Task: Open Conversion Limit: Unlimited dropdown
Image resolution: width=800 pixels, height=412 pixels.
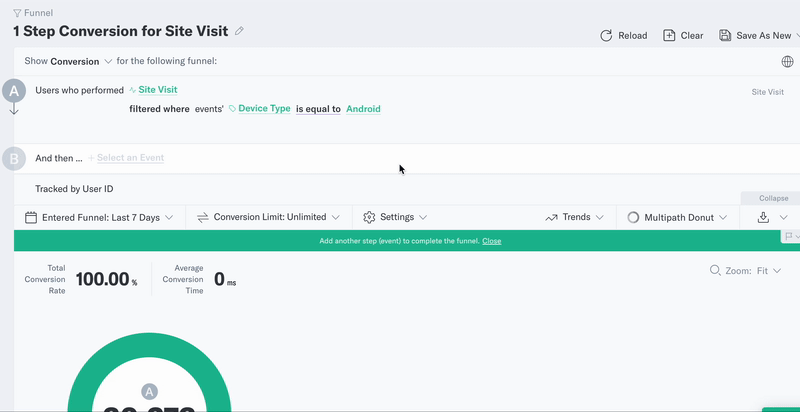Action: (x=268, y=217)
